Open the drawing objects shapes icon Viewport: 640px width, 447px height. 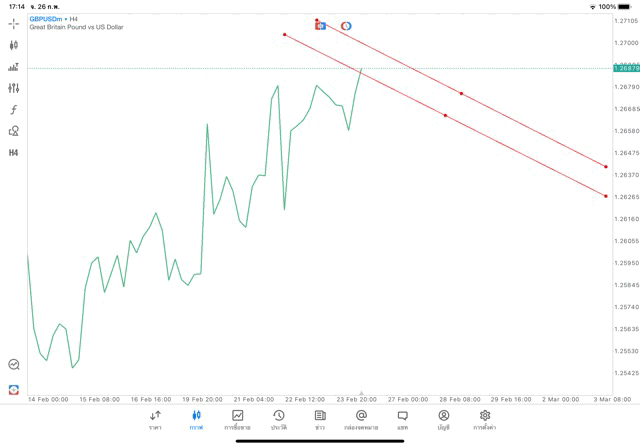click(14, 131)
